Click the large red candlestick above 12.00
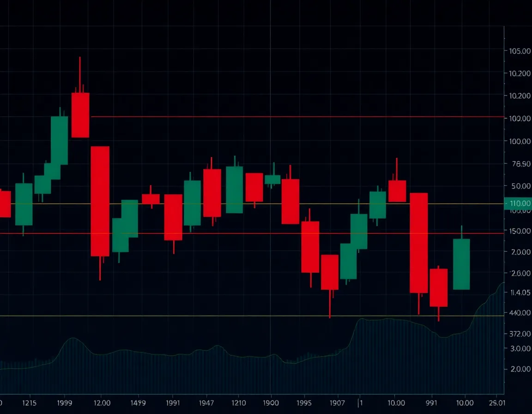This screenshot has height=414, width=532. pyautogui.click(x=100, y=201)
